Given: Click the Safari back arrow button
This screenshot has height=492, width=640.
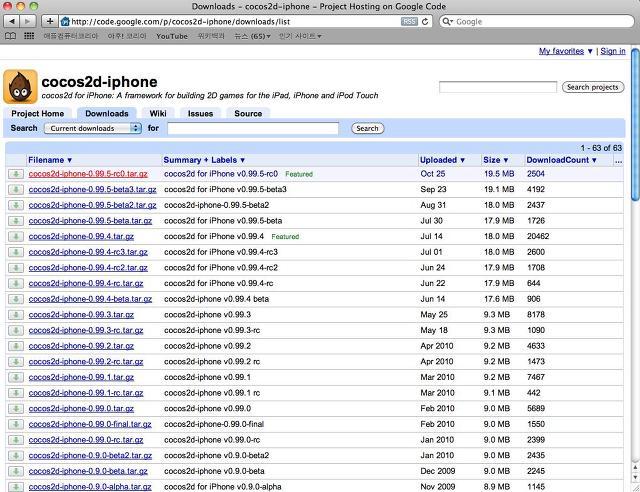Looking at the screenshot, I should [x=12, y=21].
